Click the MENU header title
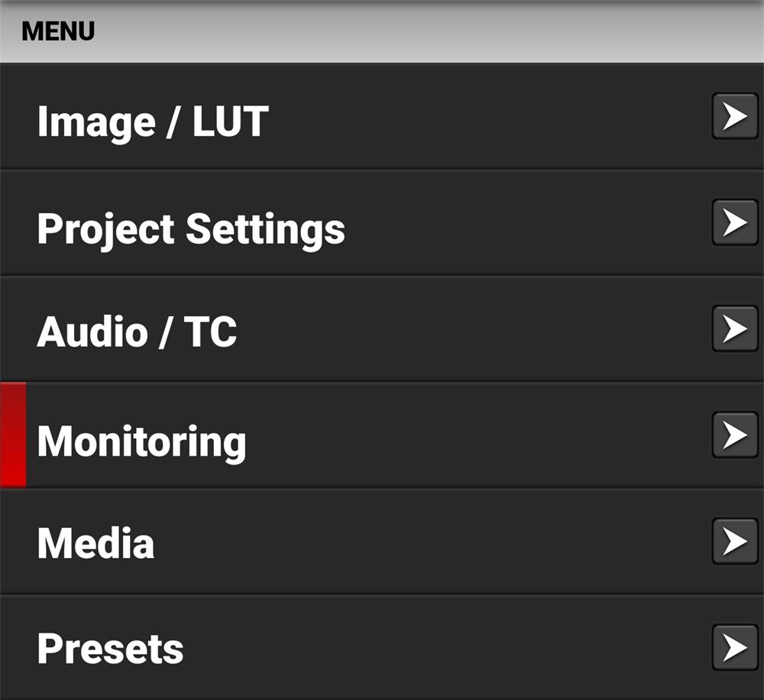764x700 pixels. tap(58, 31)
